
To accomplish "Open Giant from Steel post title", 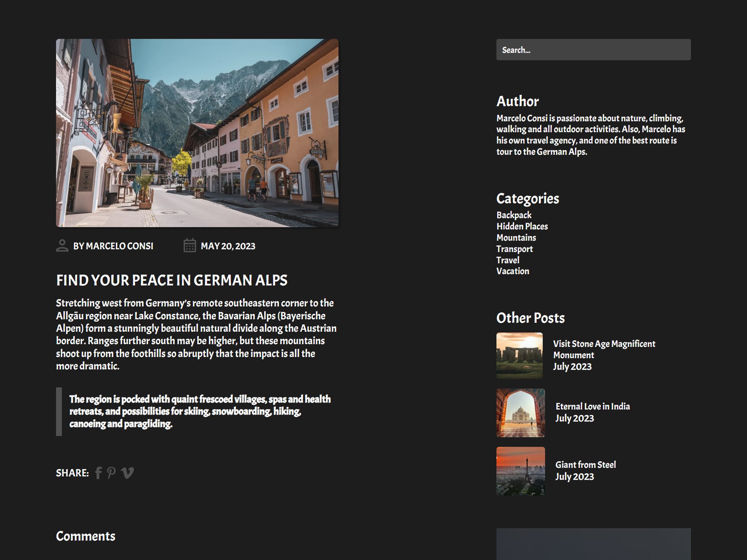I will tap(585, 465).
